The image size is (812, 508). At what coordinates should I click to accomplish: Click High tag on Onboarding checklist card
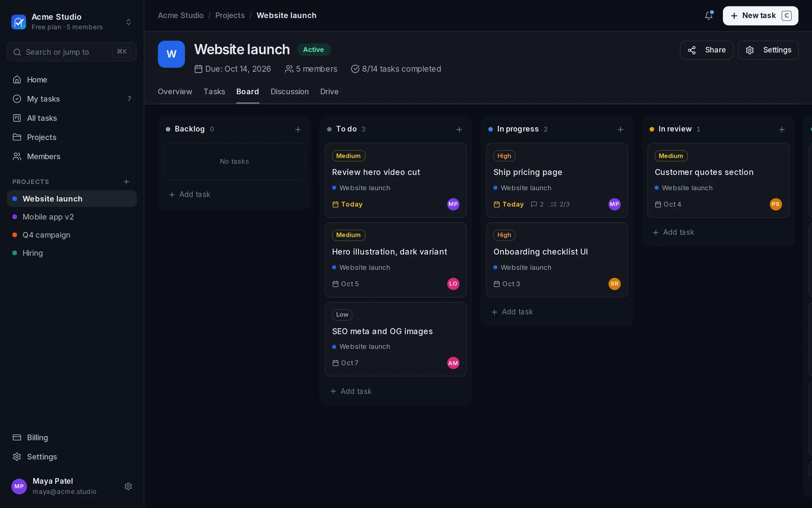[504, 235]
